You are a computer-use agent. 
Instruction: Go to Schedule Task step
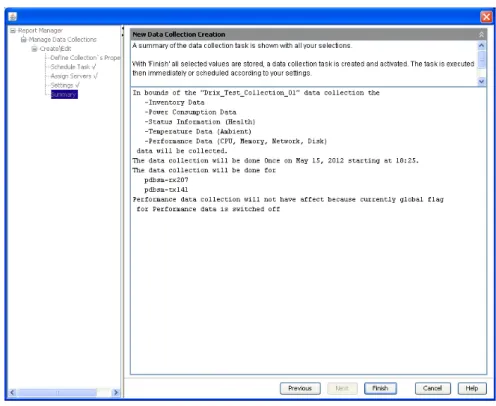[x=73, y=67]
